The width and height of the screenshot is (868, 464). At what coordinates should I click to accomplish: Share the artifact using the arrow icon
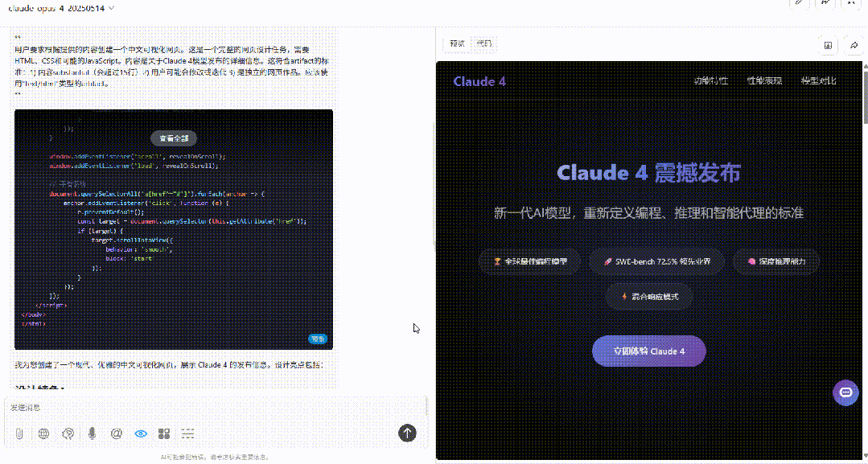854,45
